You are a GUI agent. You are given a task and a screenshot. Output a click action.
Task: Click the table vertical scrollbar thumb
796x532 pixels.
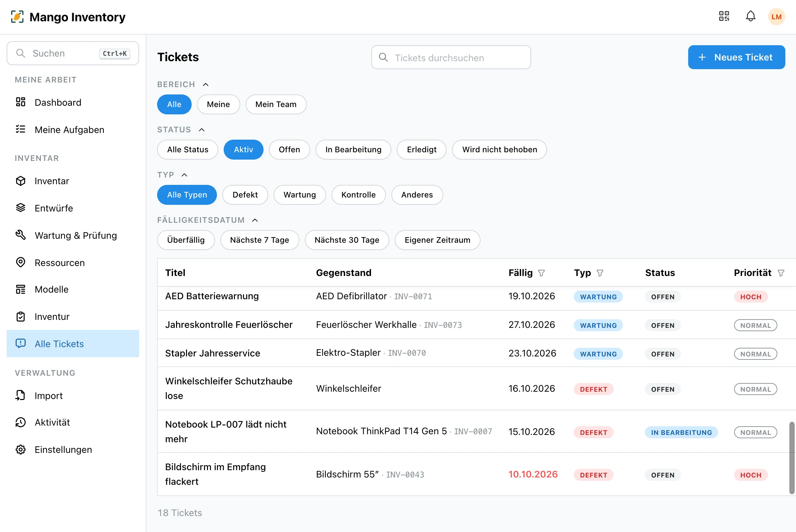point(792,458)
